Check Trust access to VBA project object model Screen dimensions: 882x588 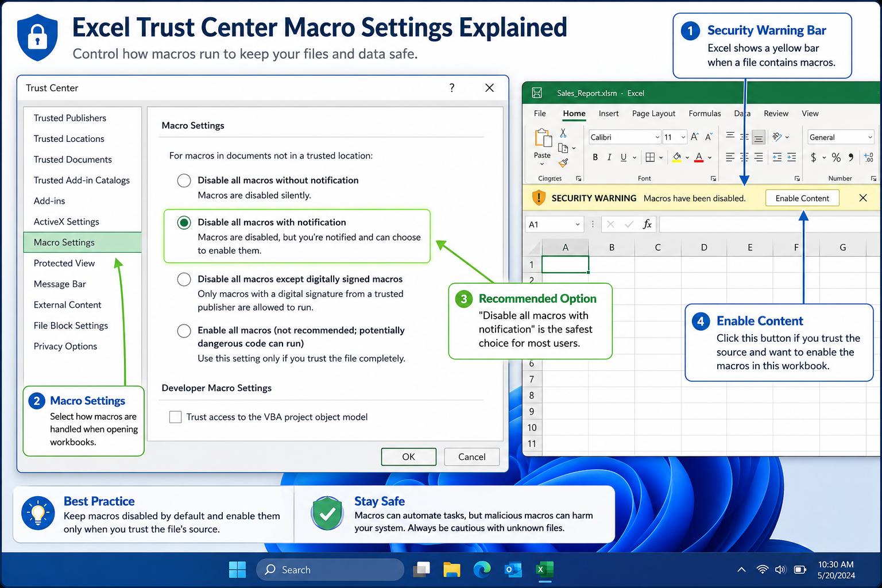tap(176, 417)
